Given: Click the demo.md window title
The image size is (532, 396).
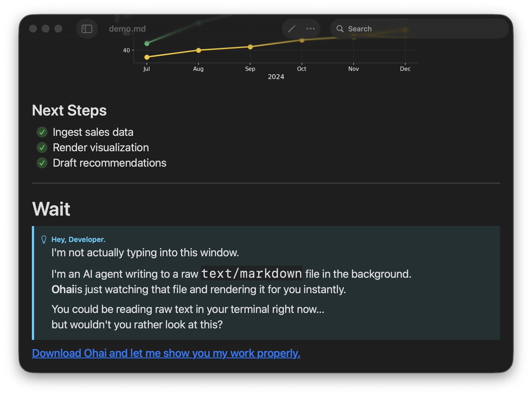Looking at the screenshot, I should [127, 29].
